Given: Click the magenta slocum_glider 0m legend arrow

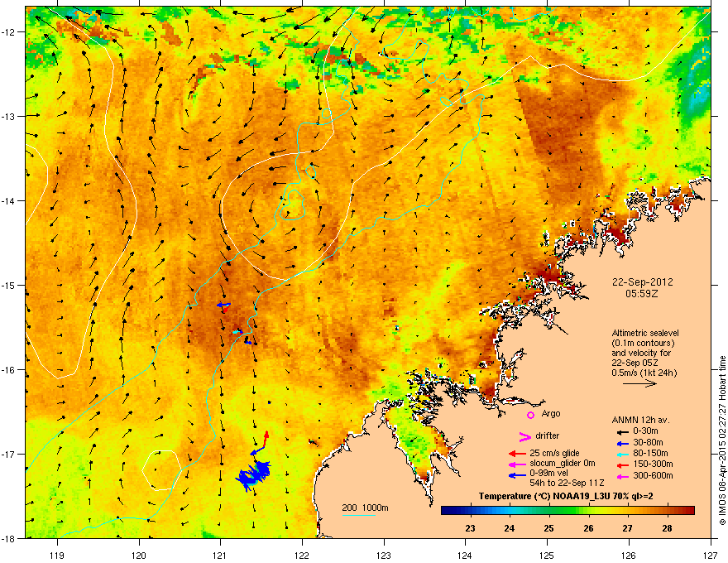Looking at the screenshot, I should click(x=517, y=464).
